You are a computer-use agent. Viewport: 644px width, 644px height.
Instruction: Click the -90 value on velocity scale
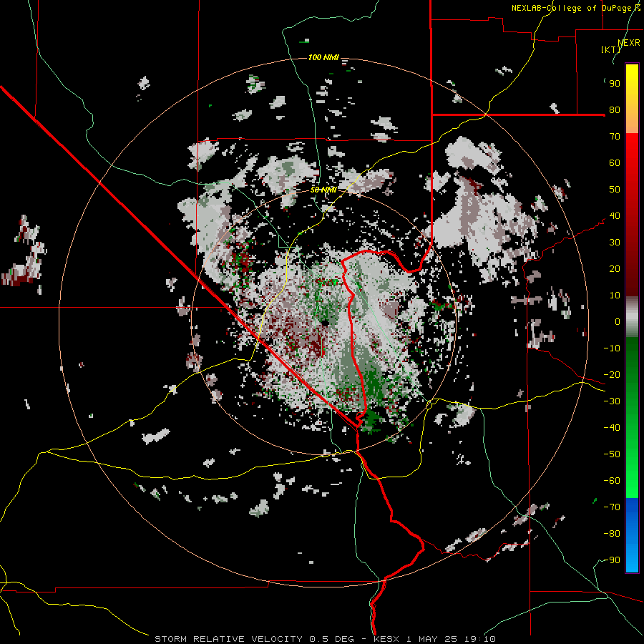tap(612, 560)
